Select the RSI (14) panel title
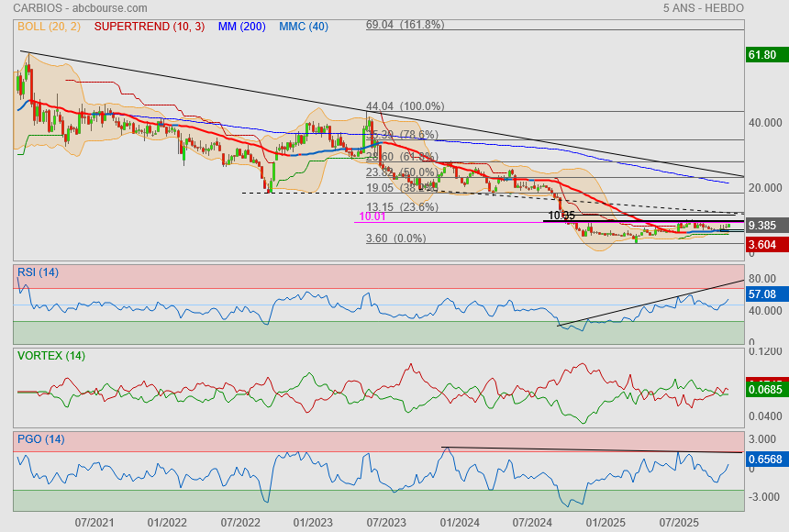The image size is (789, 532). pos(38,272)
